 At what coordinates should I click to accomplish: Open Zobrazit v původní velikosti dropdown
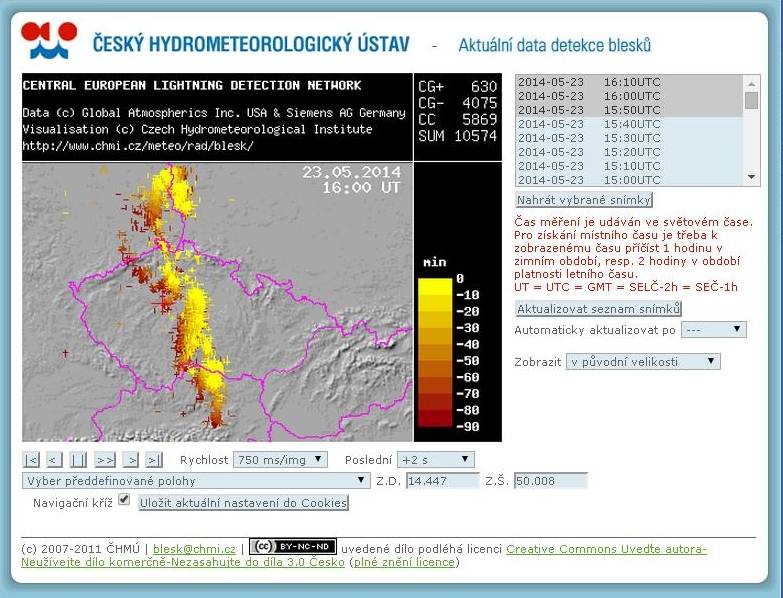[x=643, y=361]
